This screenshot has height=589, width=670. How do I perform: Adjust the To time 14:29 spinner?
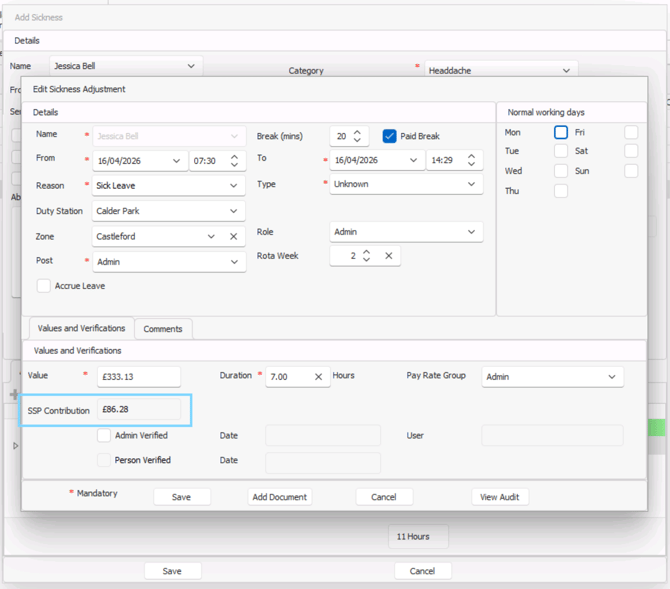[x=472, y=161]
